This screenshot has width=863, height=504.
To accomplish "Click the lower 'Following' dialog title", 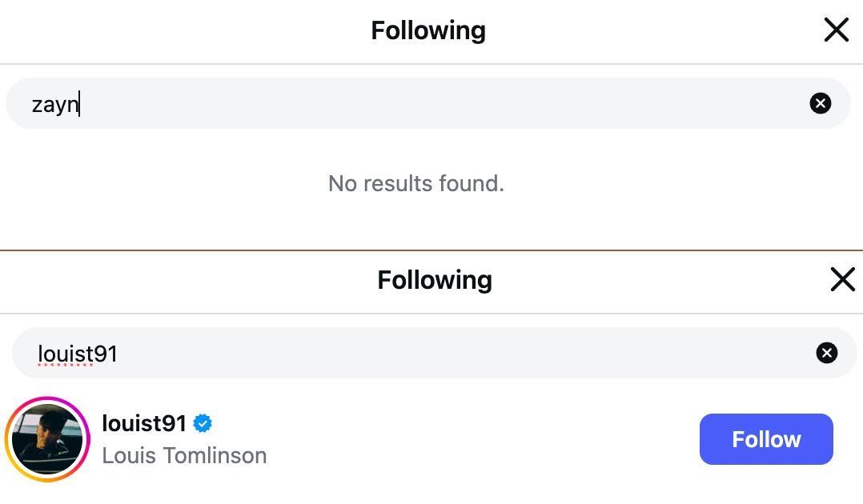I will click(x=434, y=280).
